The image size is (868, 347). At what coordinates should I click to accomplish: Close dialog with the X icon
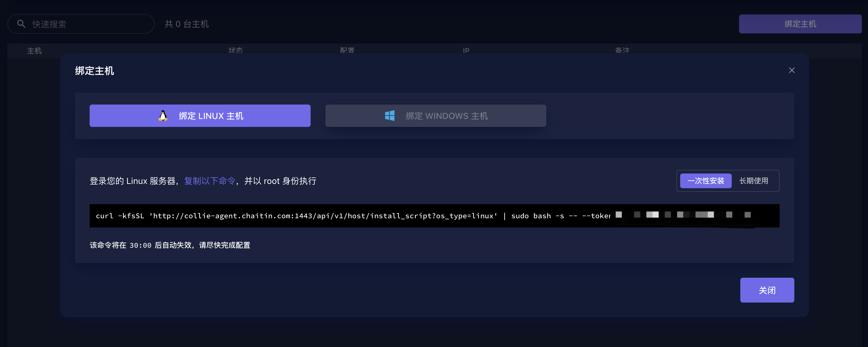[x=792, y=70]
